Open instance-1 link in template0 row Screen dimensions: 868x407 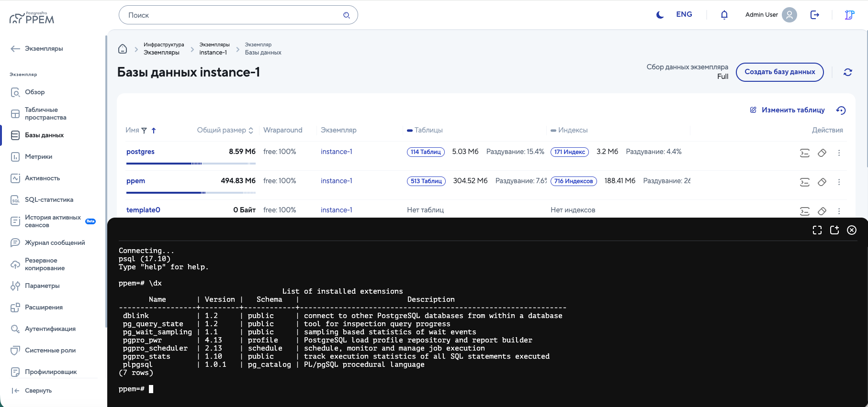tap(337, 210)
